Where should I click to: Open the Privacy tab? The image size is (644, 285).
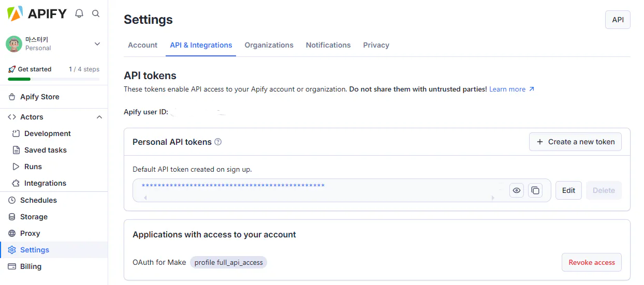pos(376,45)
